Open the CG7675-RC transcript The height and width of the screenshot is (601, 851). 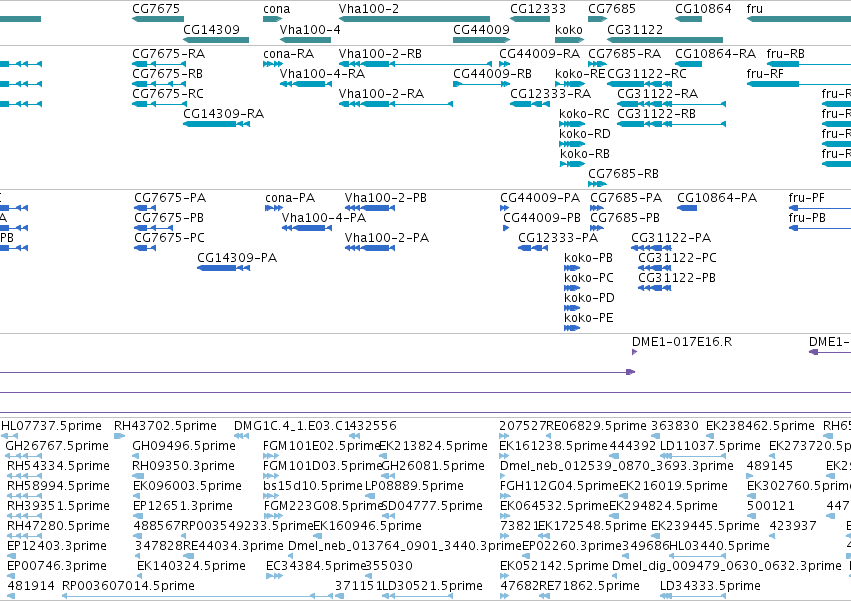pos(160,104)
